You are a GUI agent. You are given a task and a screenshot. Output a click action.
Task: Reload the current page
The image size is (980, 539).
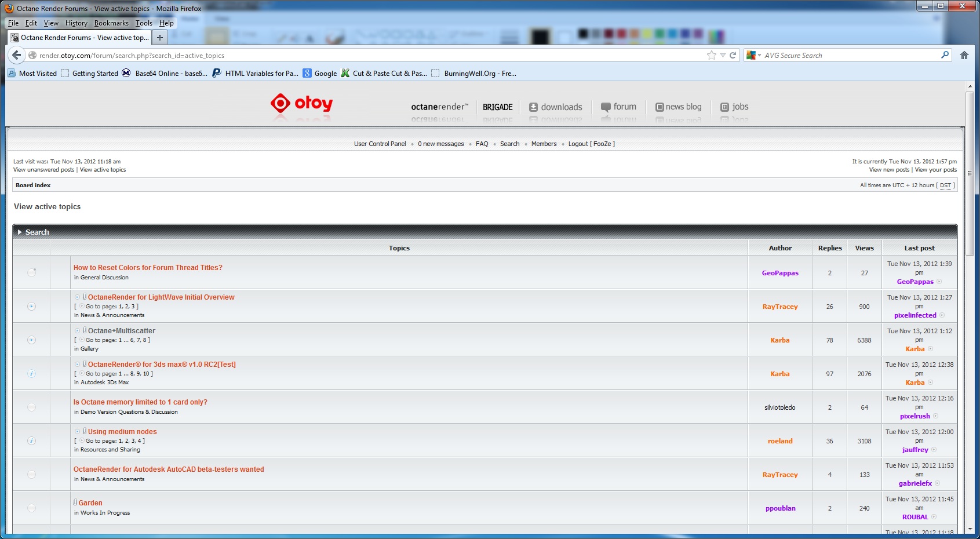point(733,55)
